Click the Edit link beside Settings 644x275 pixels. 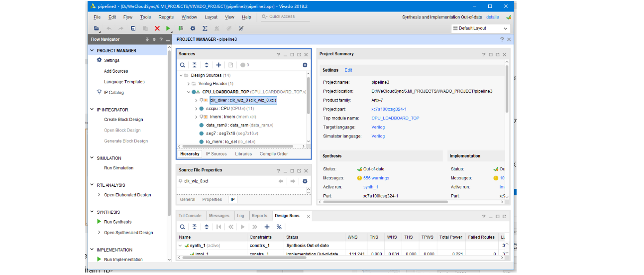coord(348,70)
